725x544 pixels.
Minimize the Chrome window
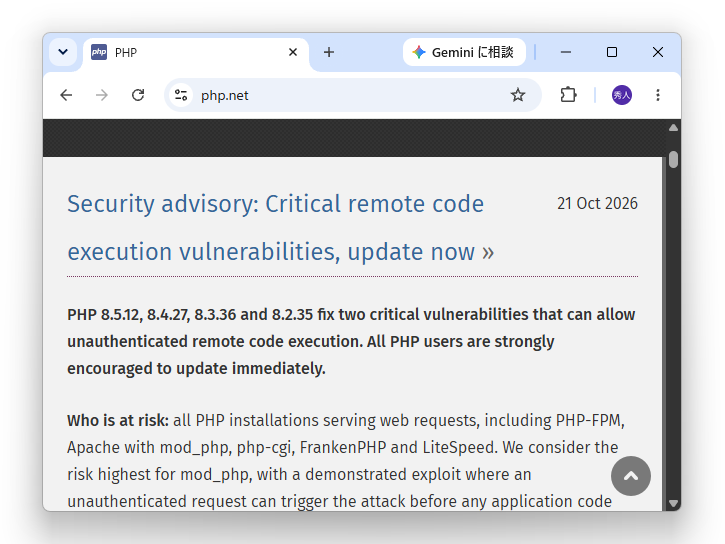click(x=566, y=52)
